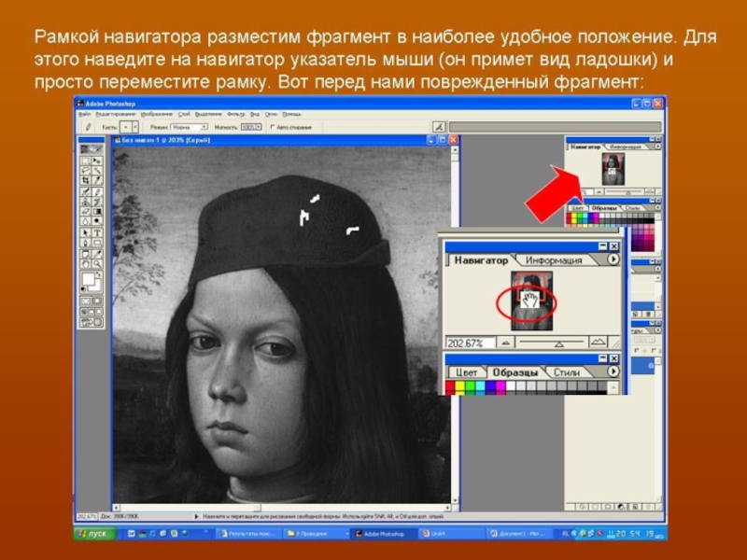Screen dimensions: 747x560
Task: Open the opacity 100% slider arrow in options bar
Action: (x=259, y=127)
